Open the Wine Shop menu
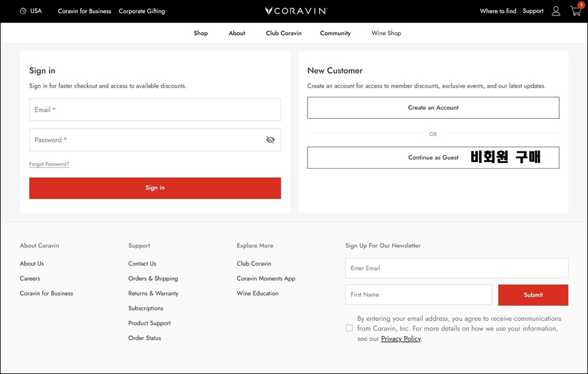Image resolution: width=588 pixels, height=374 pixels. tap(386, 33)
